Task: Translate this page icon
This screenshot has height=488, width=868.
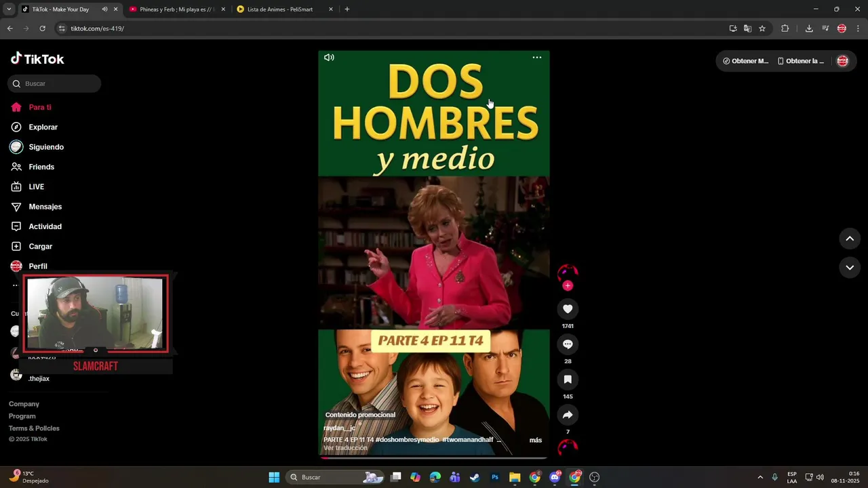Action: [x=747, y=28]
